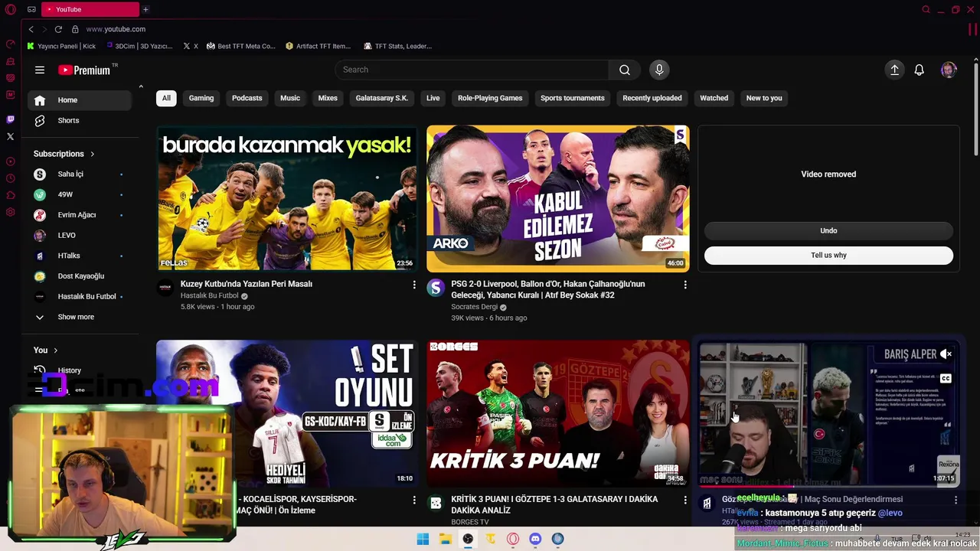Select the Recently uploaded chip

click(x=652, y=98)
